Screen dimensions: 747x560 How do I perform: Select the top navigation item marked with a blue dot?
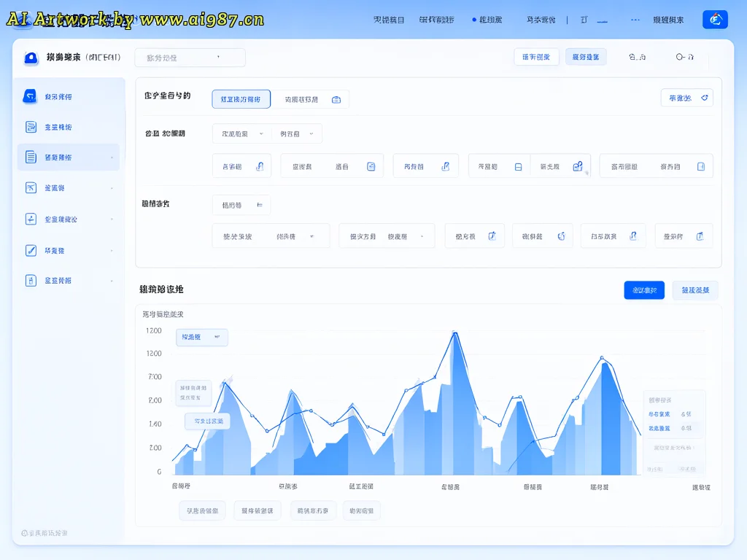coord(487,20)
